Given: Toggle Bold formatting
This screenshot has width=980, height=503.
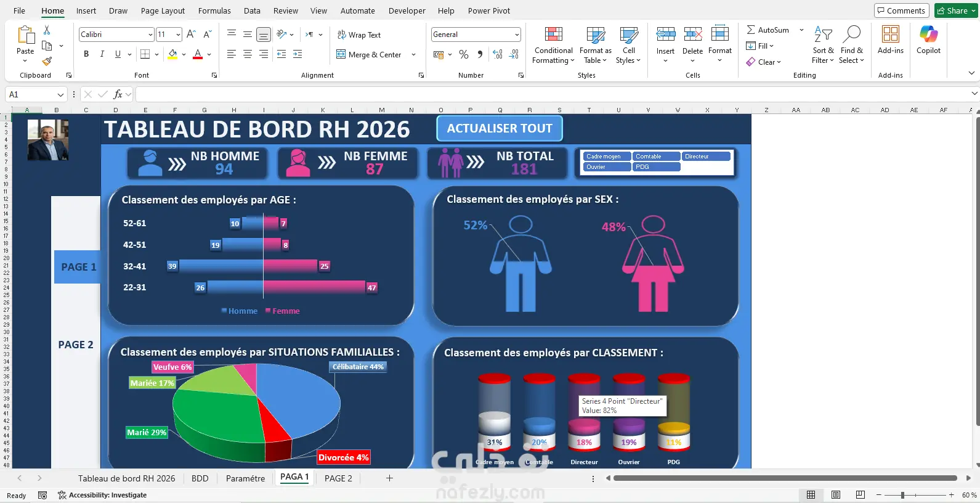Looking at the screenshot, I should point(86,54).
